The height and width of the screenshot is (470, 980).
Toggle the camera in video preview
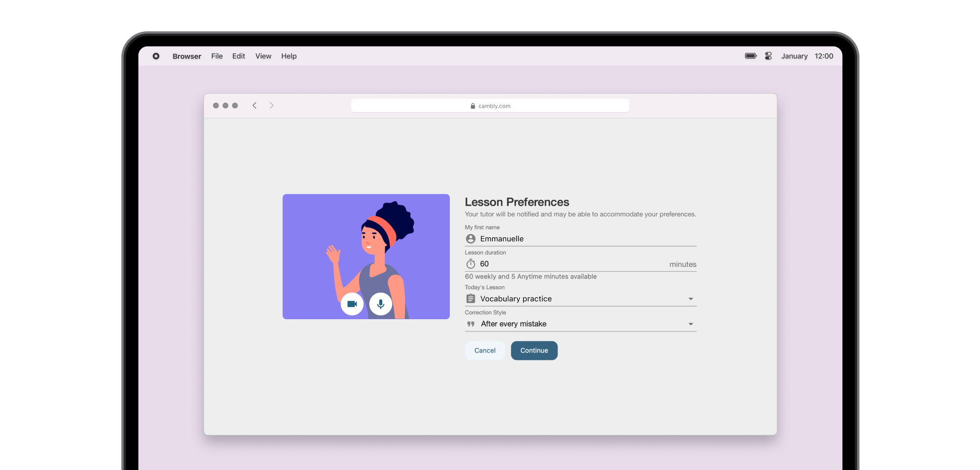(x=352, y=304)
